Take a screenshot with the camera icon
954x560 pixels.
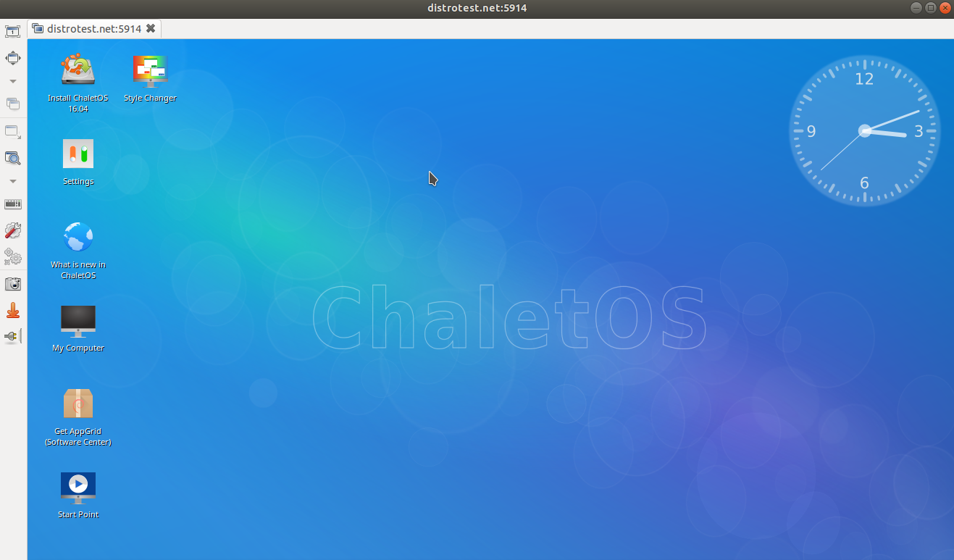13,284
